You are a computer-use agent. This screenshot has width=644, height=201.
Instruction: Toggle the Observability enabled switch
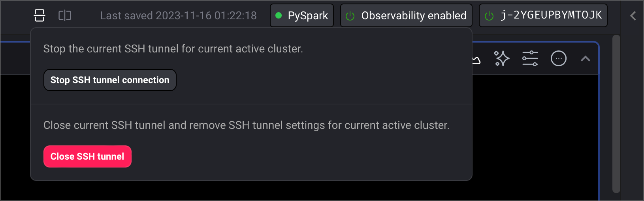[406, 15]
